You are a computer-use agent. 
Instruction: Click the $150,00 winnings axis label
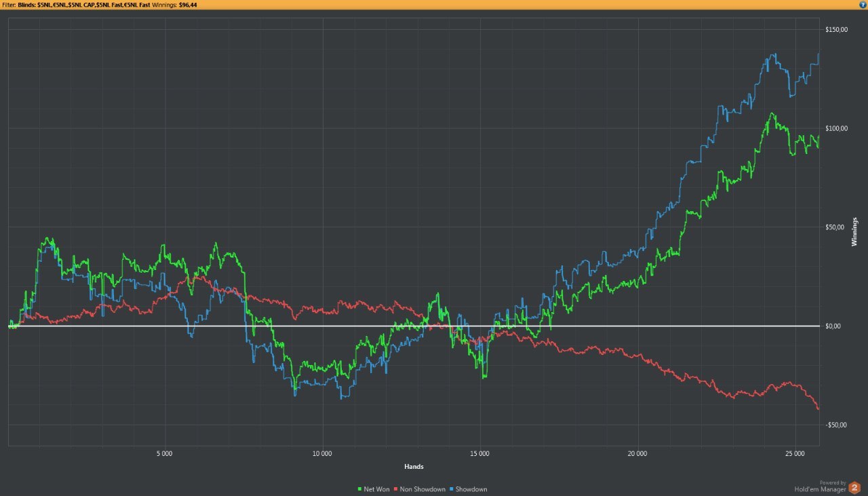[x=836, y=30]
